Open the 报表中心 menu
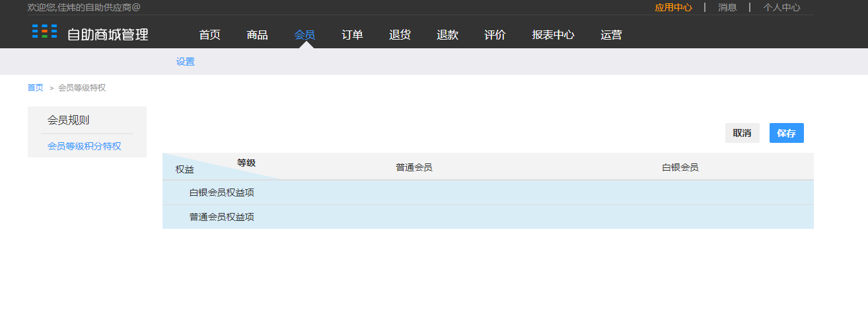 point(553,35)
